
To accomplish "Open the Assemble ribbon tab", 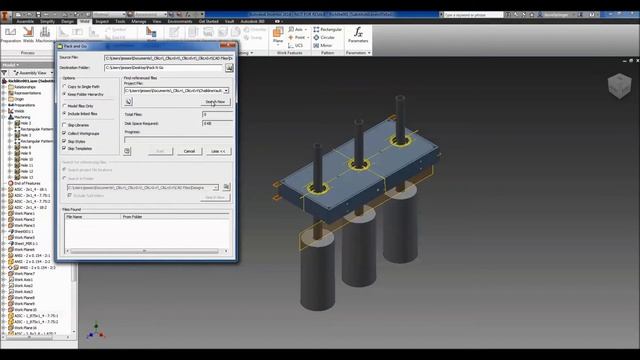I will (25, 21).
